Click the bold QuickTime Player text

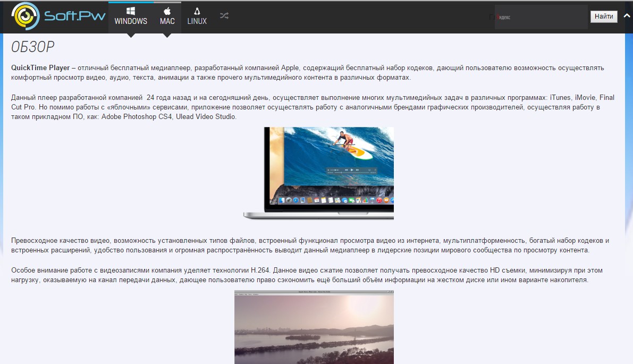[40, 68]
